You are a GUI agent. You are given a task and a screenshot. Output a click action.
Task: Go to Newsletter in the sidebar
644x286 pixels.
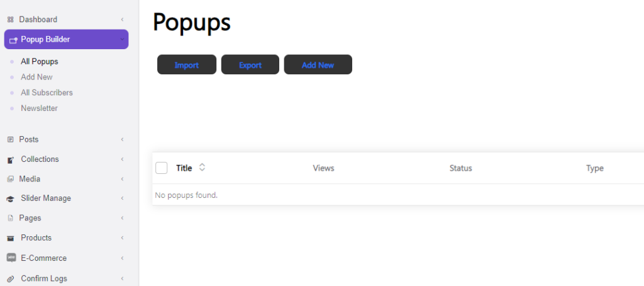coord(39,108)
